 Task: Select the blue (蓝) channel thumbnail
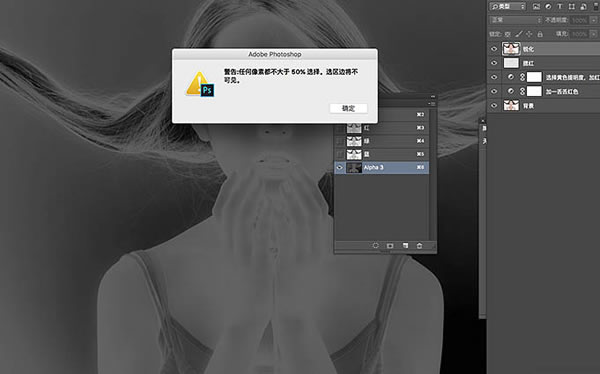tap(354, 154)
